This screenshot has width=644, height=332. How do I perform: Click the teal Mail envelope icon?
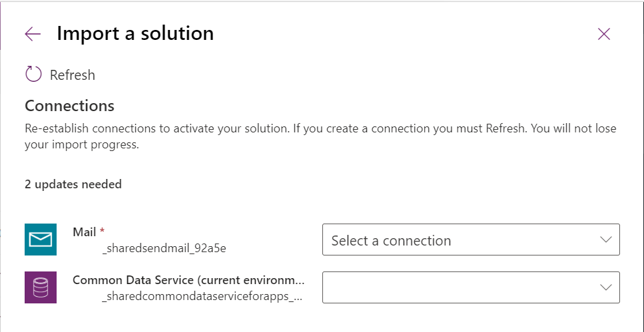[41, 240]
